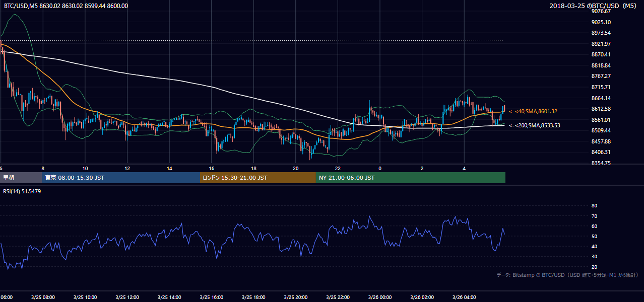
Task: Click the RSI(14) 51.5479 indicator label
Action: (22, 191)
